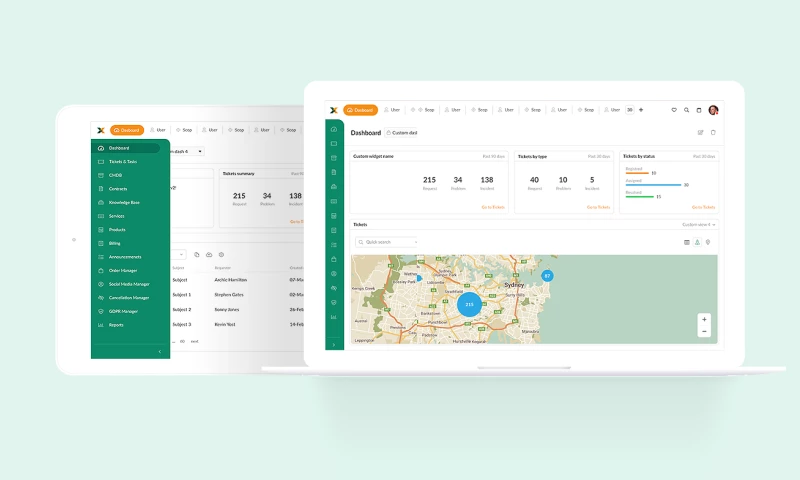
Task: Open Cancellation Manager icon in laptop sidebar
Action: pos(334,288)
